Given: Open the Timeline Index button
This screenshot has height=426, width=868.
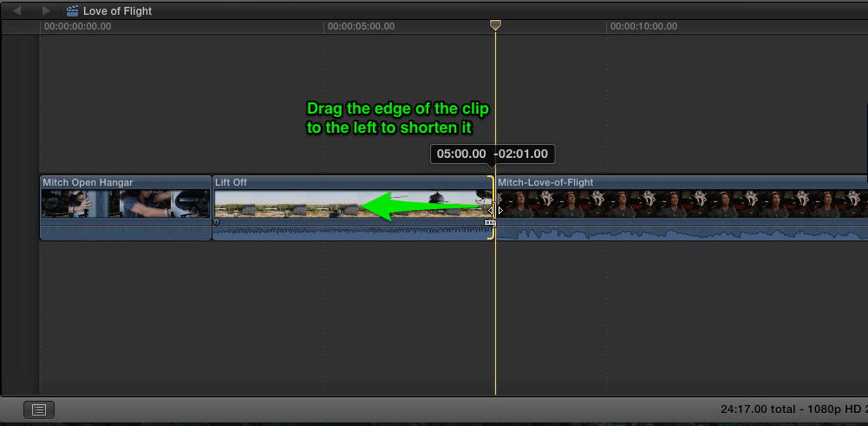Looking at the screenshot, I should click(39, 410).
